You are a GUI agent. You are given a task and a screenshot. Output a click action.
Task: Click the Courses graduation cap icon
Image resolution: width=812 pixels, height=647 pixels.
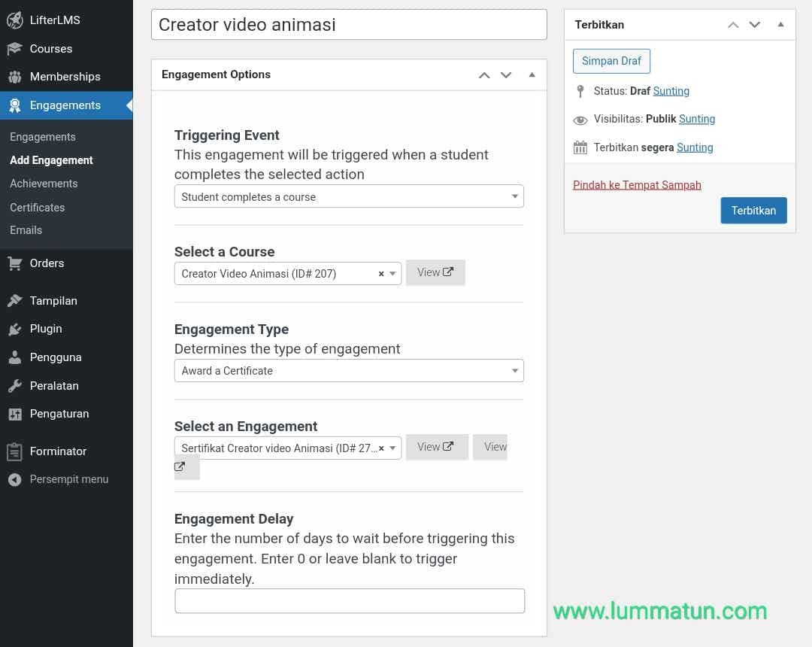(14, 49)
